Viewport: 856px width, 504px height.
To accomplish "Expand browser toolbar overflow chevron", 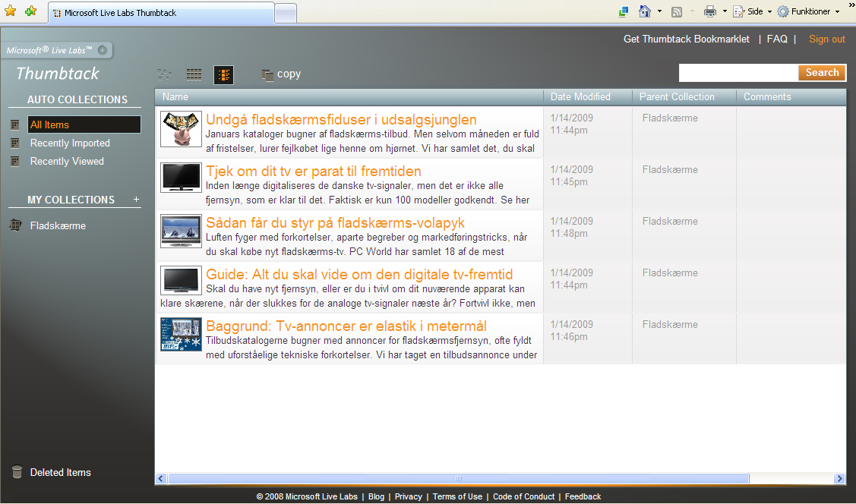I will 851,5.
